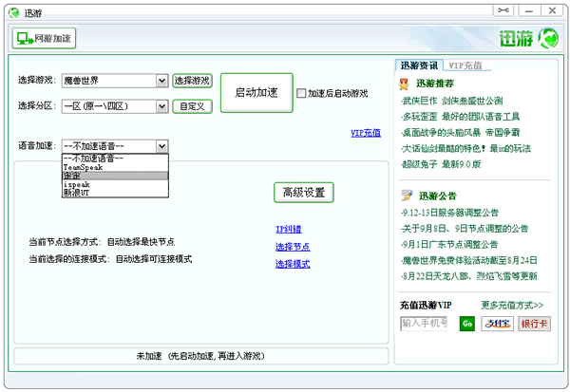This screenshot has height=392, width=570.
Task: Expand the 选择游戏 game dropdown
Action: pos(162,82)
